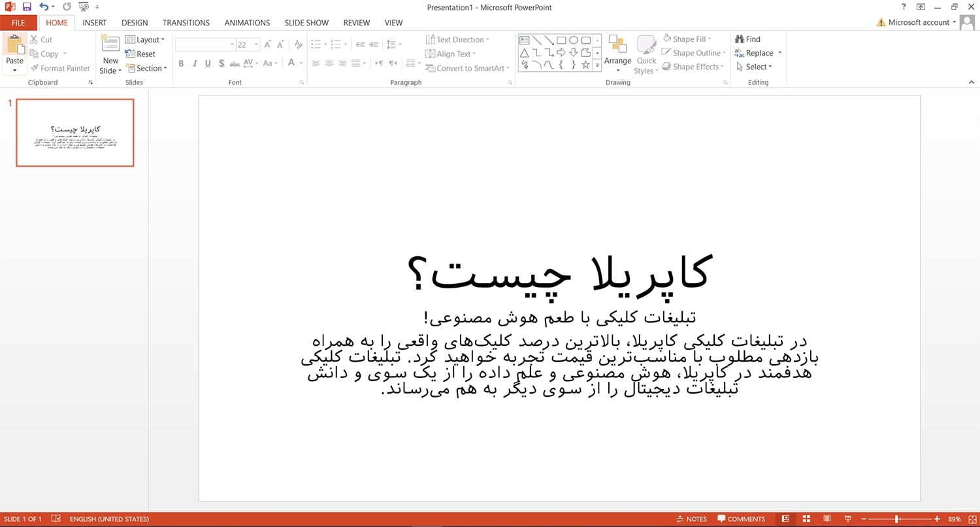Toggle the Notes pane
This screenshot has width=980, height=527.
[692, 519]
